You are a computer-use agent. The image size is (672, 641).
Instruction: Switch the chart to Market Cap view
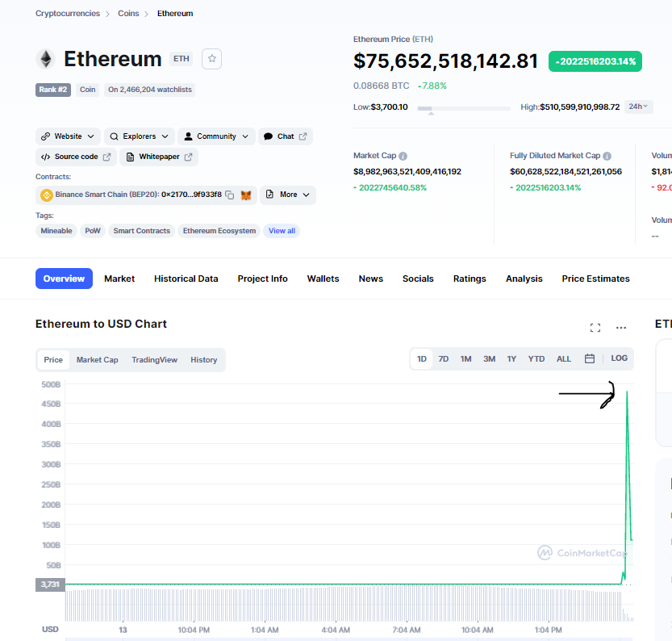pyautogui.click(x=97, y=359)
